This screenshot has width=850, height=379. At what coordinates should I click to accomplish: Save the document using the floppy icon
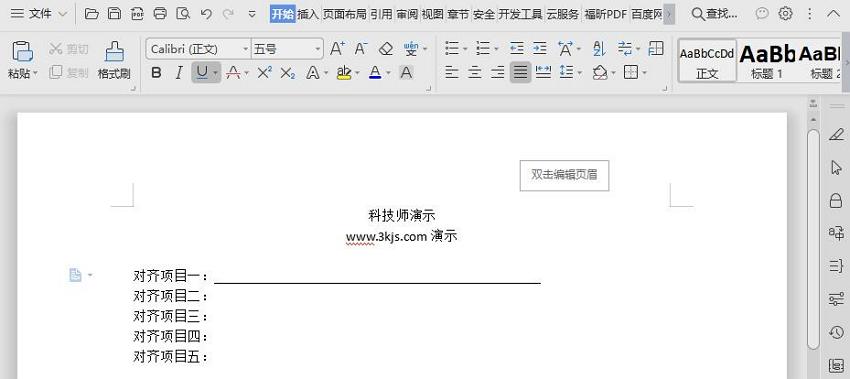pyautogui.click(x=114, y=14)
